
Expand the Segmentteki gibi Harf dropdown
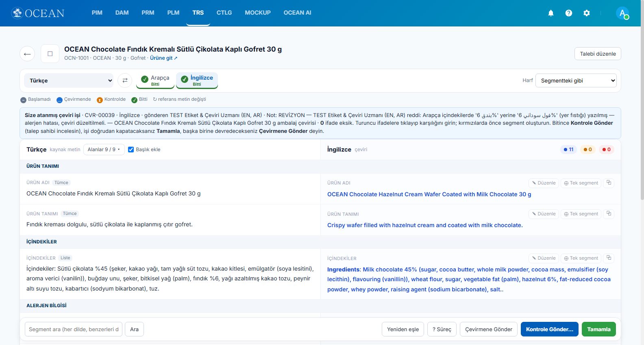tap(576, 80)
